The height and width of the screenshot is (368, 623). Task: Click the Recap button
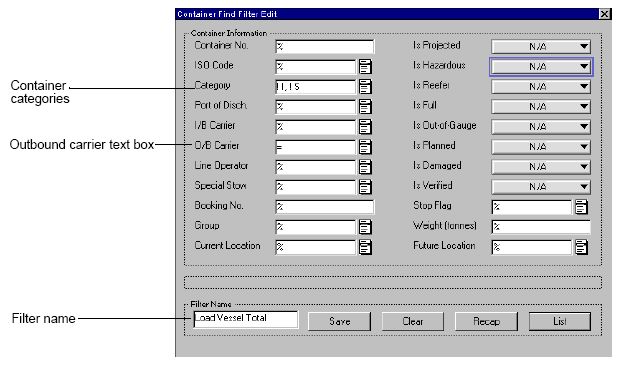[486, 321]
